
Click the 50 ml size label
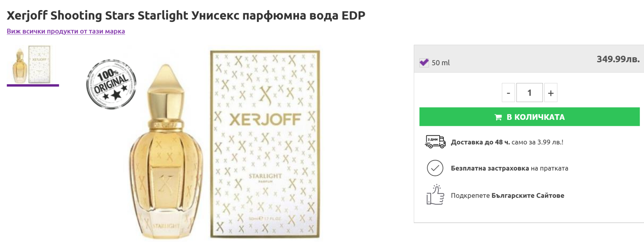click(x=441, y=63)
